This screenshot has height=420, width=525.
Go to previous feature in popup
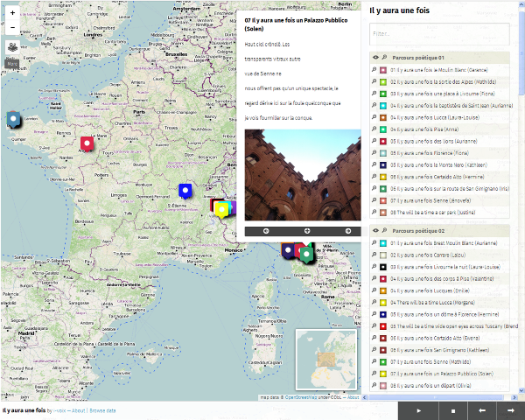pos(266,231)
